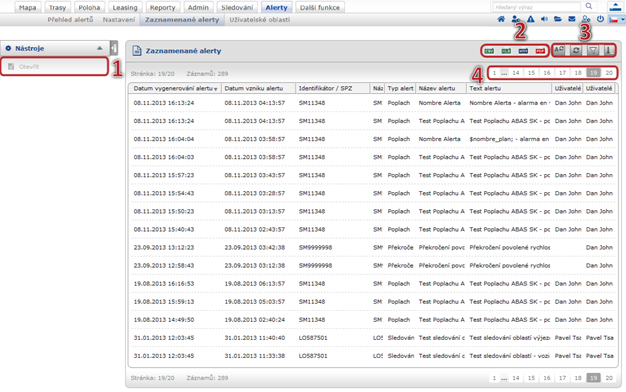This screenshot has width=626, height=392.
Task: Go to home via house icon
Action: coord(501,19)
